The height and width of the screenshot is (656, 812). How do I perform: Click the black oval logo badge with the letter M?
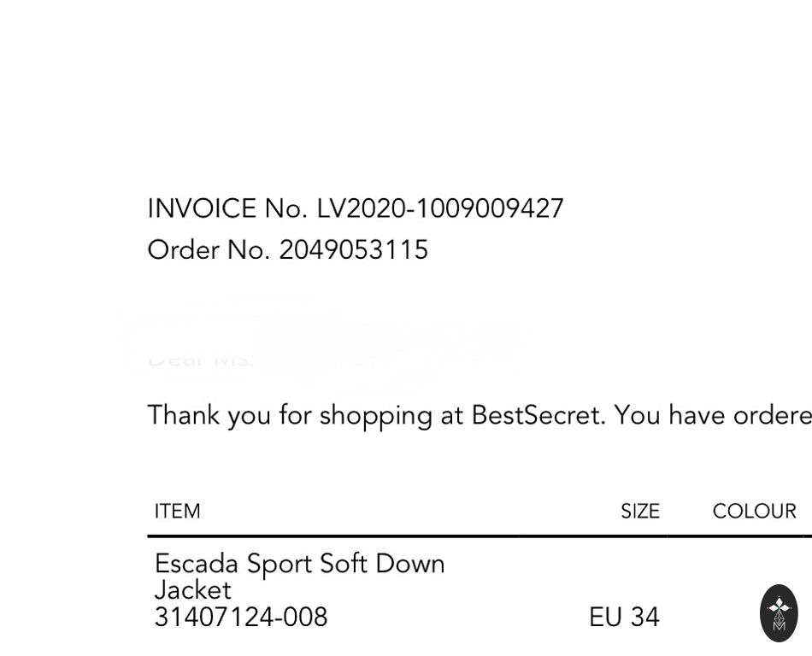tap(779, 612)
